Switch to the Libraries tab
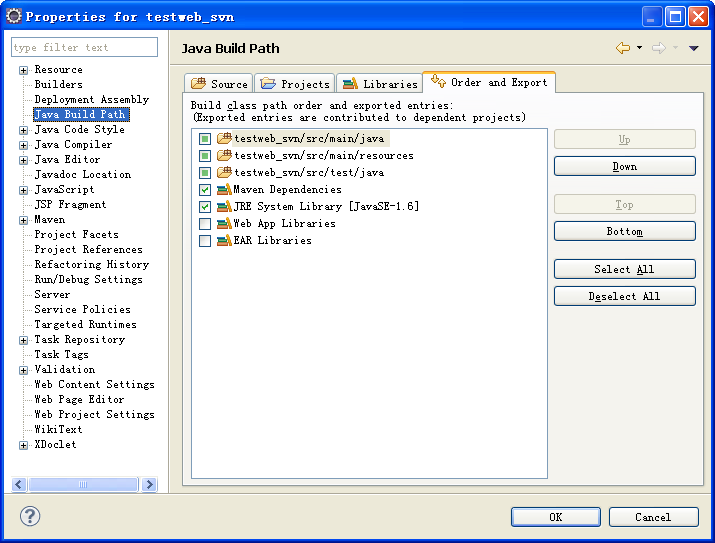The width and height of the screenshot is (715, 543). pyautogui.click(x=380, y=83)
